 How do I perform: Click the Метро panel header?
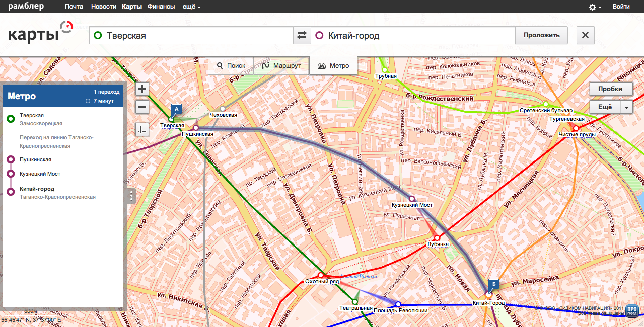[63, 96]
